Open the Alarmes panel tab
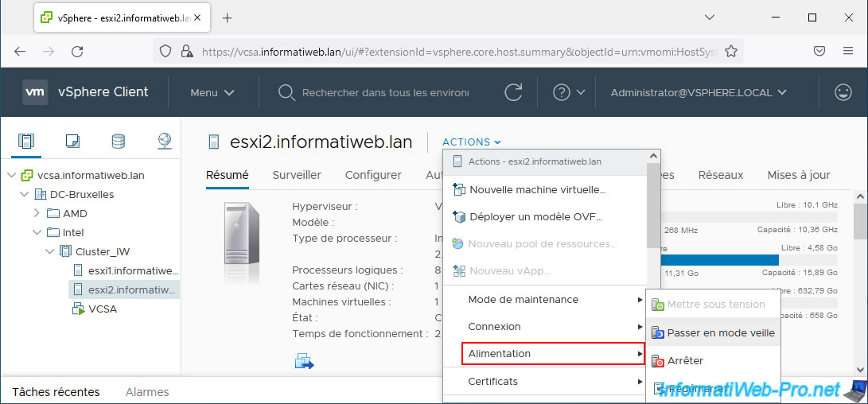The width and height of the screenshot is (868, 404). point(147,391)
